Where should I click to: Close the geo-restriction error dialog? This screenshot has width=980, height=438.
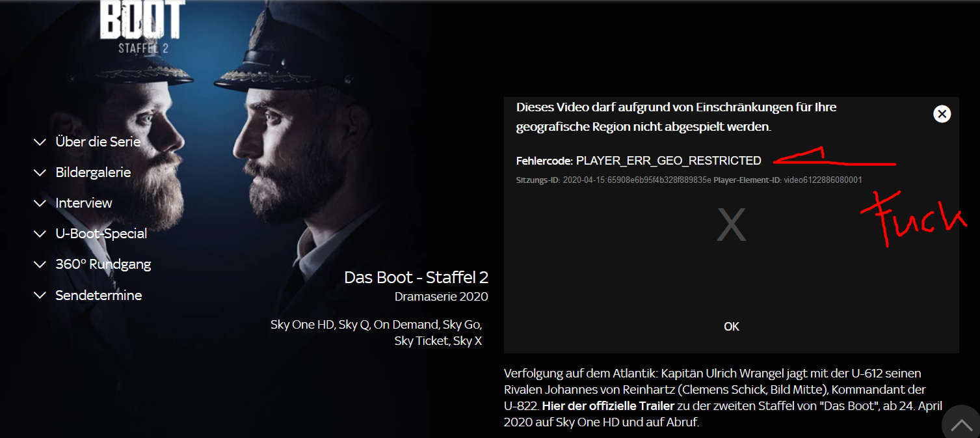[x=942, y=114]
